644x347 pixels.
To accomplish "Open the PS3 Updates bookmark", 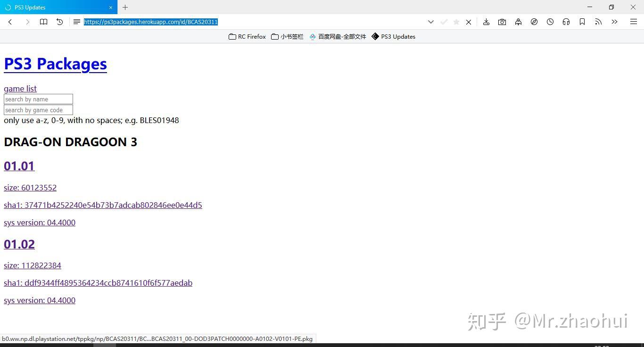I will click(x=393, y=36).
